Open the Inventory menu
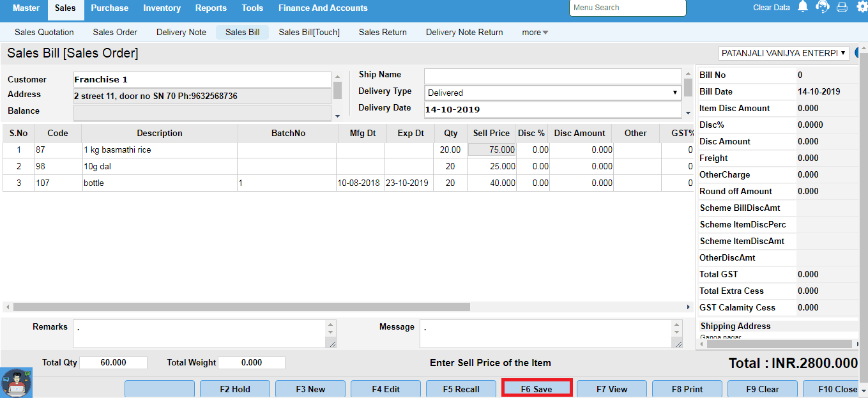Screen dimensions: 868x398 point(162,8)
